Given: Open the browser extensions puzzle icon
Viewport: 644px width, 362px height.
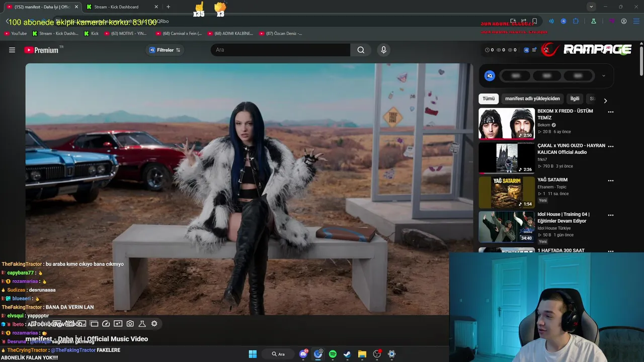Looking at the screenshot, I should coord(576,21).
